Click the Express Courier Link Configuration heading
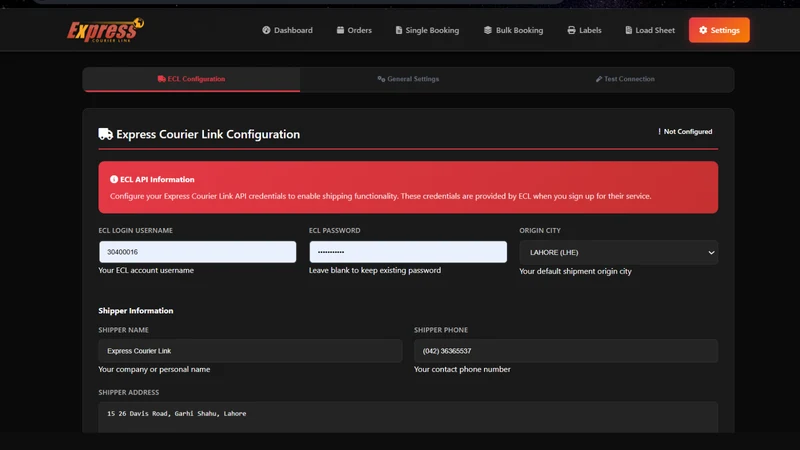This screenshot has height=450, width=800. click(208, 134)
